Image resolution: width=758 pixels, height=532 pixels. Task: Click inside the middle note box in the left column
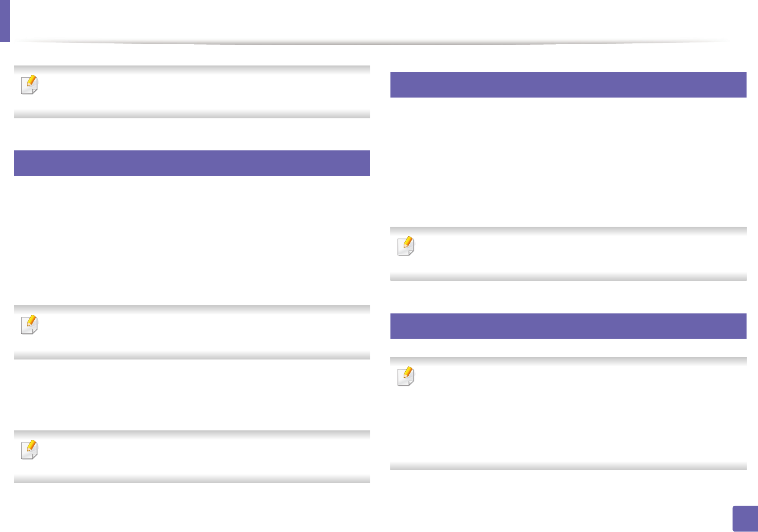tap(192, 332)
